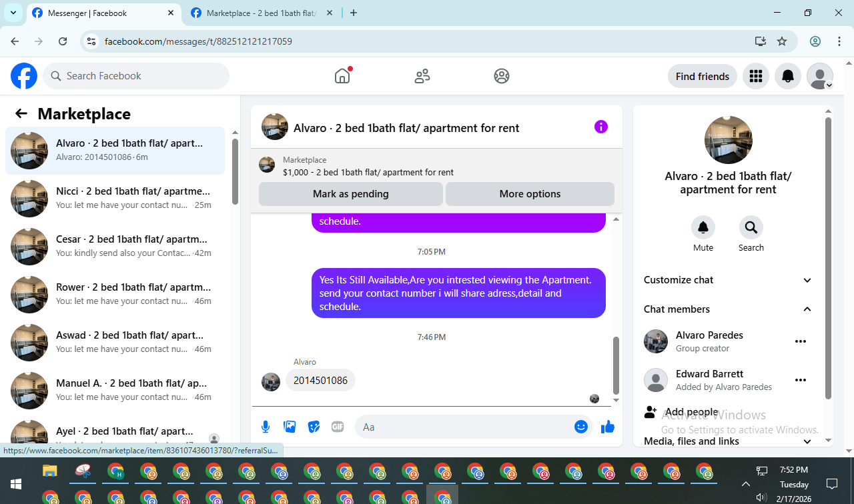Open Aswad conversation
Screen dimensions: 854x504
115,343
